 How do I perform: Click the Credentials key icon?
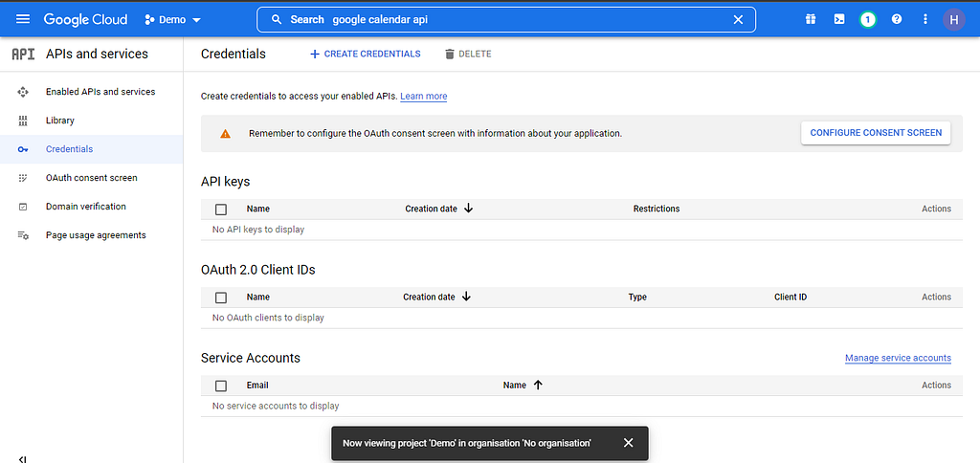click(23, 149)
